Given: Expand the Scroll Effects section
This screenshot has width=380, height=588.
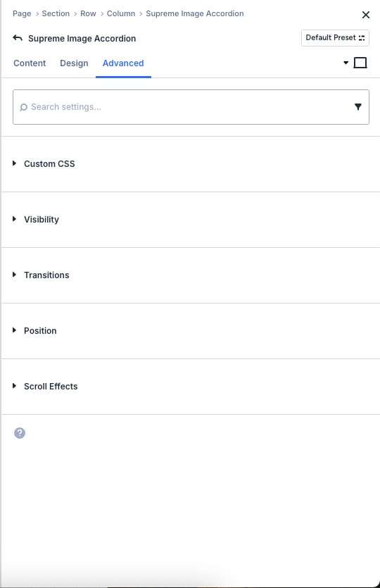Looking at the screenshot, I should pos(191,387).
